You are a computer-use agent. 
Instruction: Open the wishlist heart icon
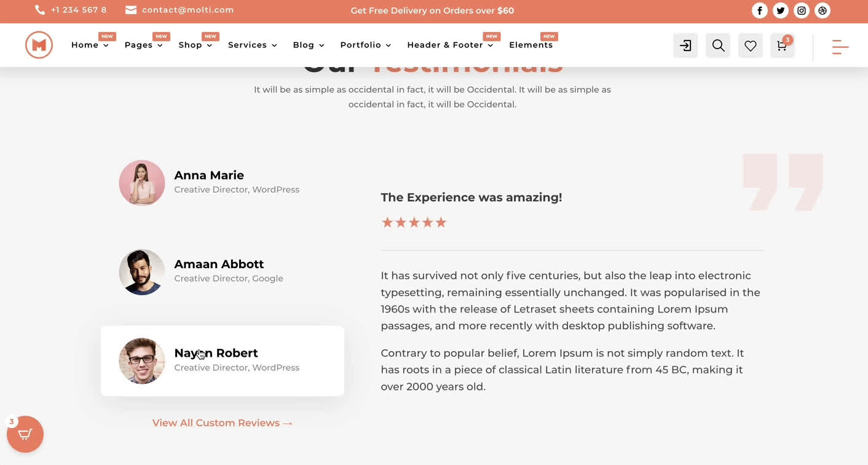click(751, 46)
